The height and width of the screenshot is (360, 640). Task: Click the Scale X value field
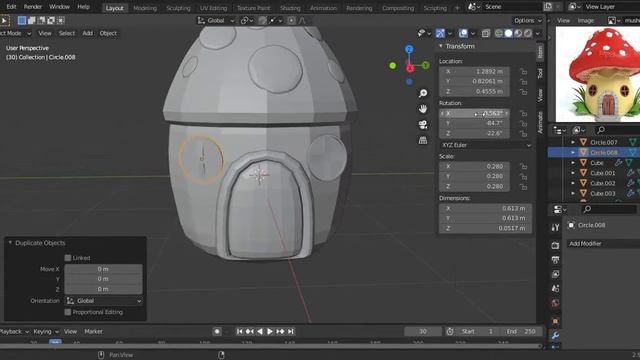[x=474, y=167]
